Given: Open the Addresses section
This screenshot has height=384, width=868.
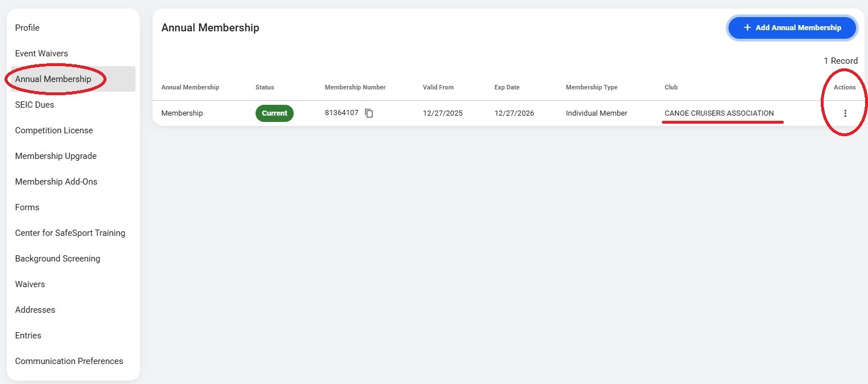Looking at the screenshot, I should point(35,310).
